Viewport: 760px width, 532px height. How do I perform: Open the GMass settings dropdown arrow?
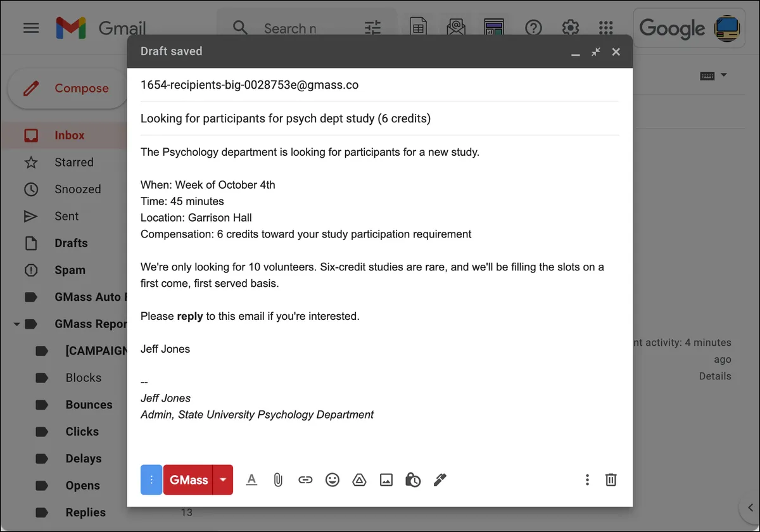(x=223, y=479)
